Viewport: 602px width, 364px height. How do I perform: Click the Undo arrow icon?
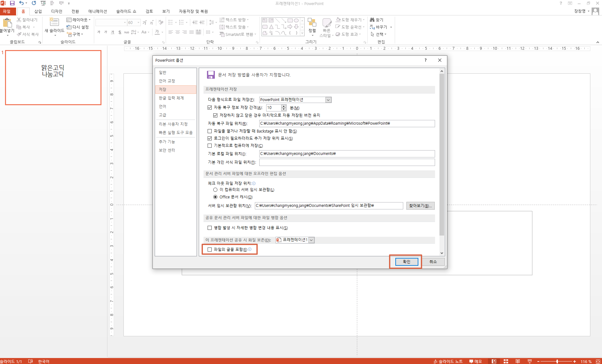coord(21,3)
